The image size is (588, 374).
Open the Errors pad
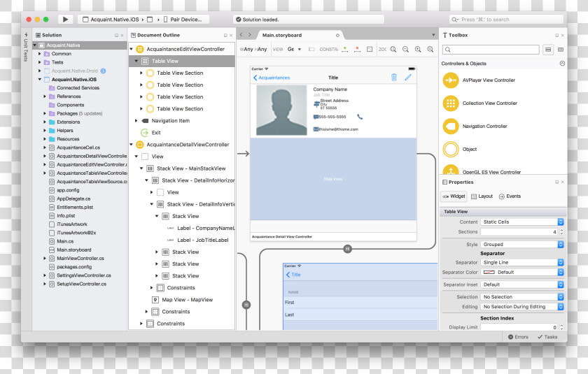(518, 337)
